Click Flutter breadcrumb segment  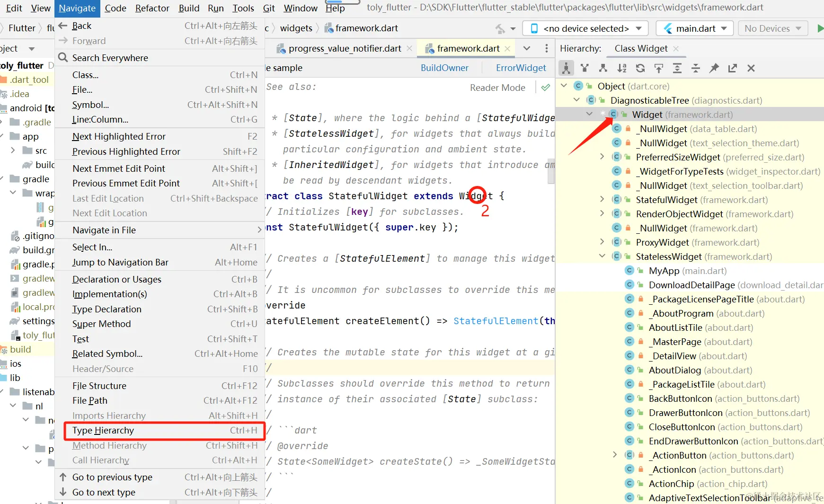[22, 28]
